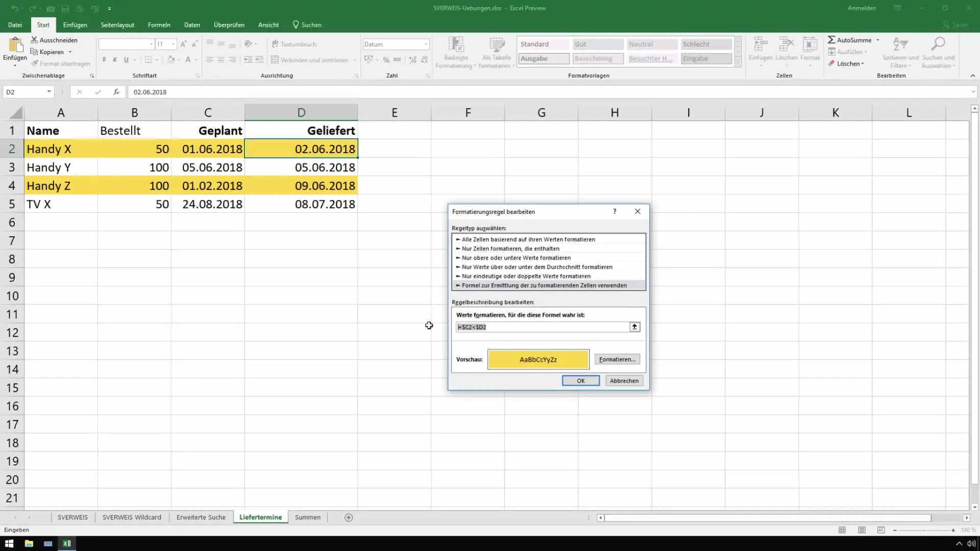Switch to the Summen sheet tab
The width and height of the screenshot is (980, 551).
pyautogui.click(x=307, y=517)
